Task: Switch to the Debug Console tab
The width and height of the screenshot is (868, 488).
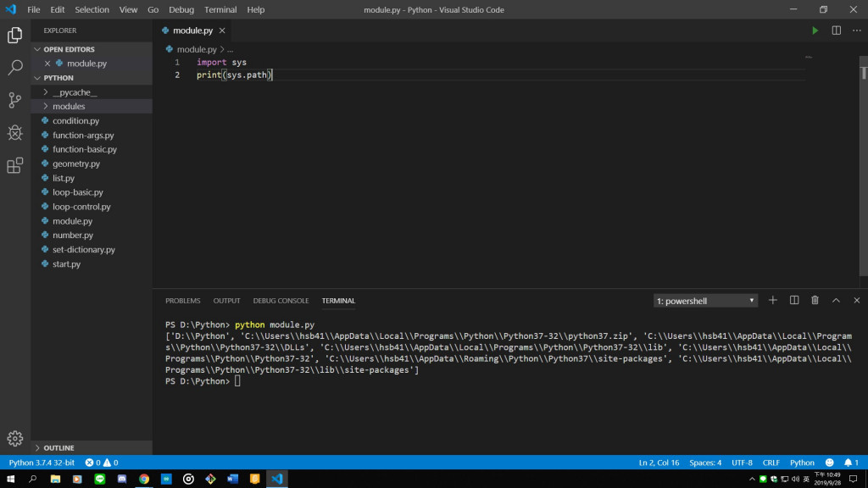Action: (x=281, y=301)
